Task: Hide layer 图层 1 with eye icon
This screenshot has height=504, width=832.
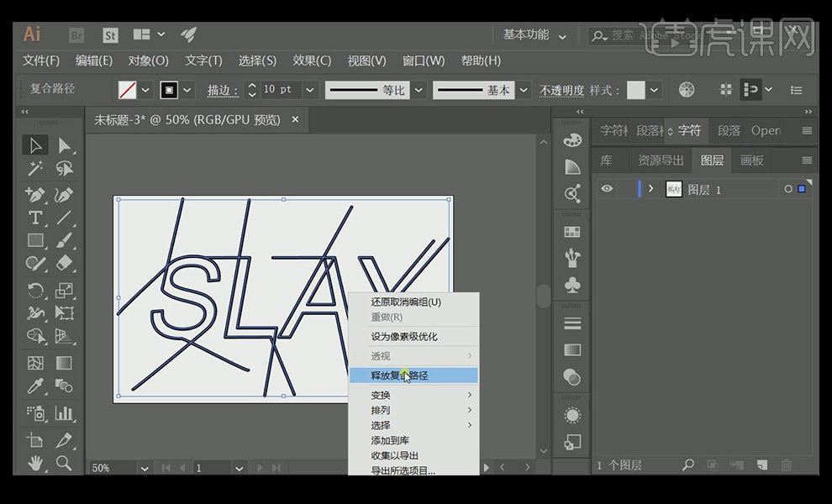Action: (607, 189)
